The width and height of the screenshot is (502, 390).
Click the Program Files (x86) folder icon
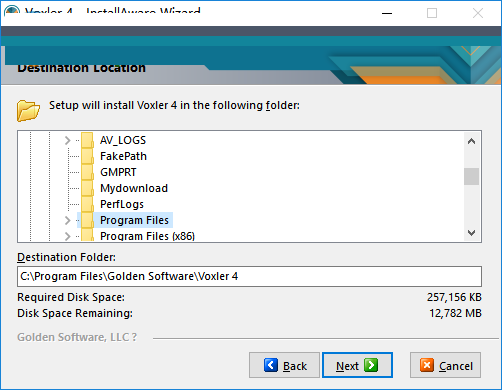point(87,235)
